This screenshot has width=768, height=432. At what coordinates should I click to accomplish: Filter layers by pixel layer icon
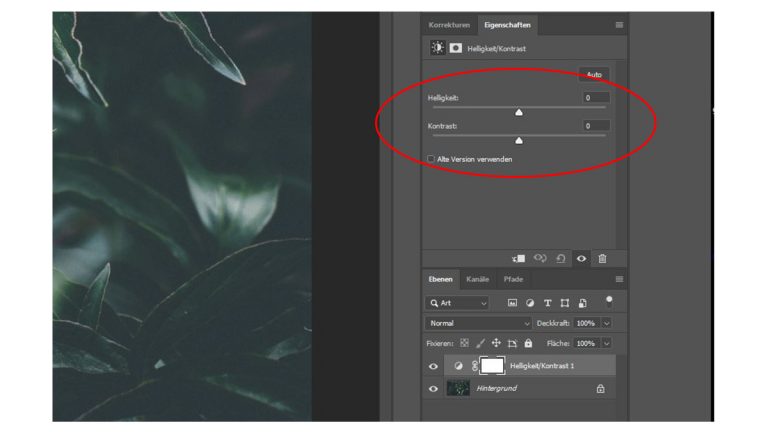point(512,303)
